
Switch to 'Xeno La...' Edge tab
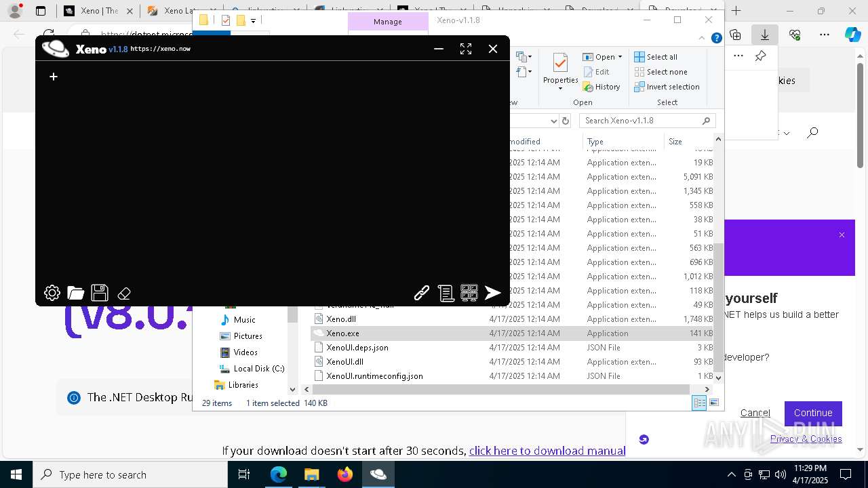click(x=181, y=11)
